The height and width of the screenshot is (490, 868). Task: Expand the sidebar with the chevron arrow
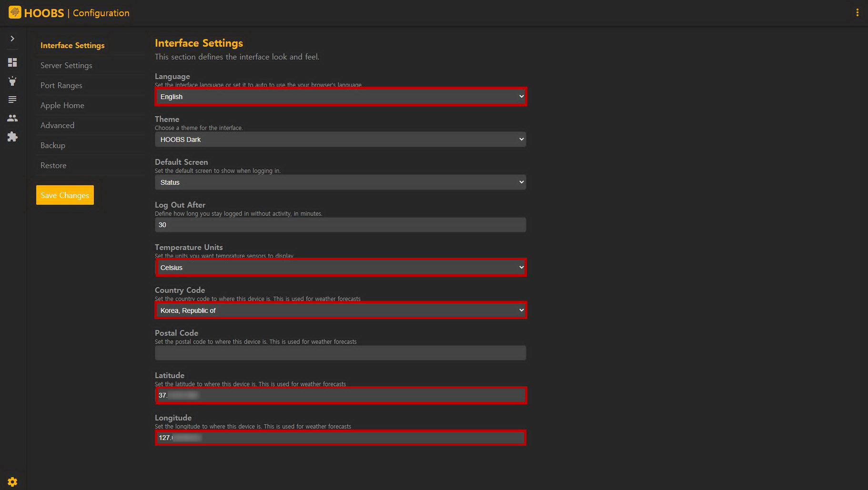tap(12, 39)
